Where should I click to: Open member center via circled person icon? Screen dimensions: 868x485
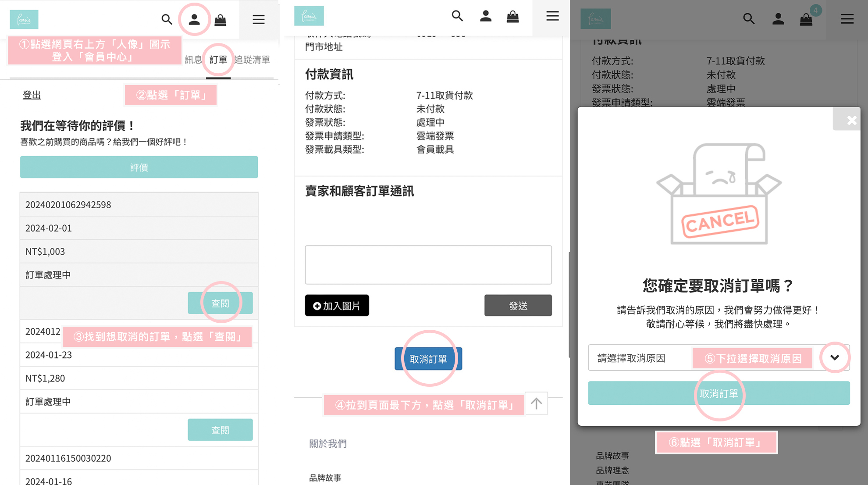(x=194, y=19)
